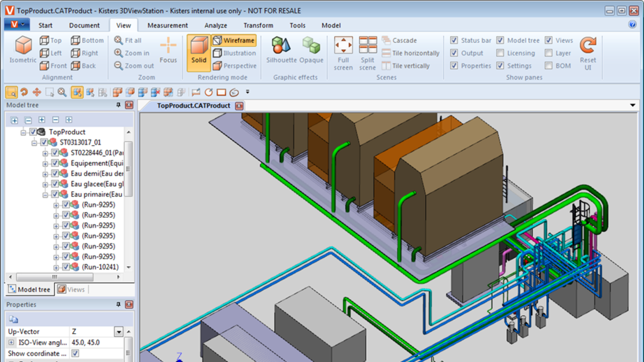Tile scenes vertically
This screenshot has width=644, height=362.
point(406,66)
